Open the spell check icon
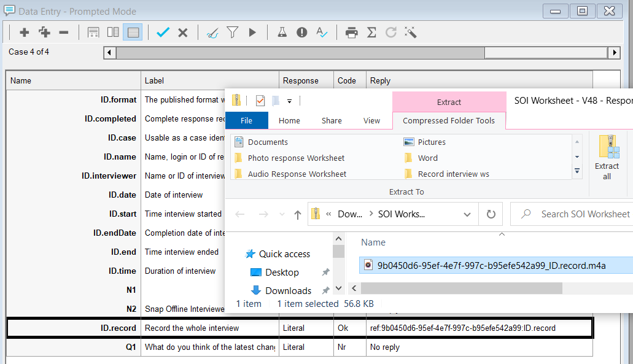633x364 pixels. (322, 33)
